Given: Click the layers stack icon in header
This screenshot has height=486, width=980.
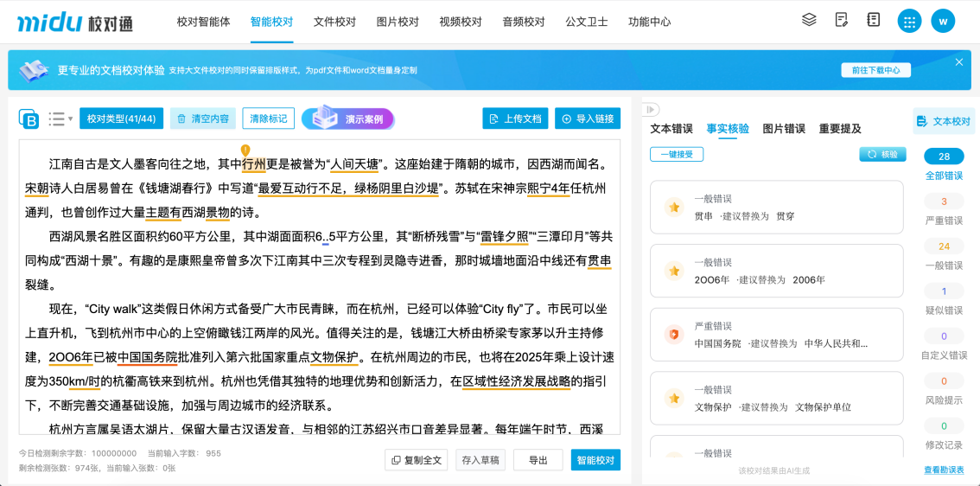Looking at the screenshot, I should [x=809, y=20].
